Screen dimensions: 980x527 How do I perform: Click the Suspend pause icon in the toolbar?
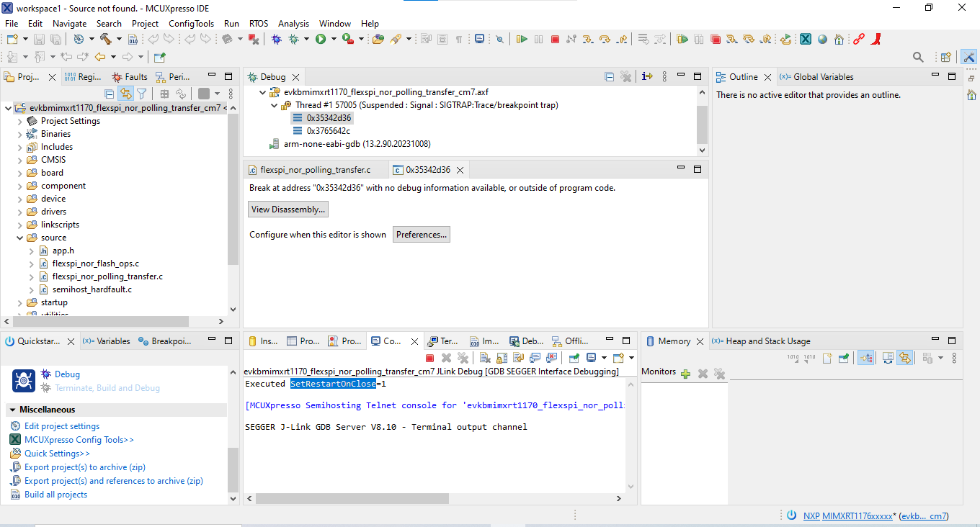[538, 40]
